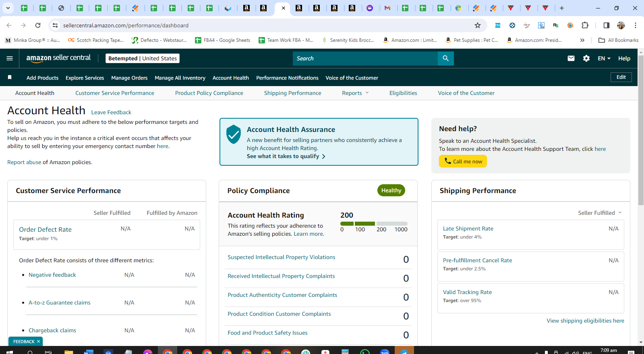Go to Manage Orders
Screen dimensions: 644x354
[129, 78]
